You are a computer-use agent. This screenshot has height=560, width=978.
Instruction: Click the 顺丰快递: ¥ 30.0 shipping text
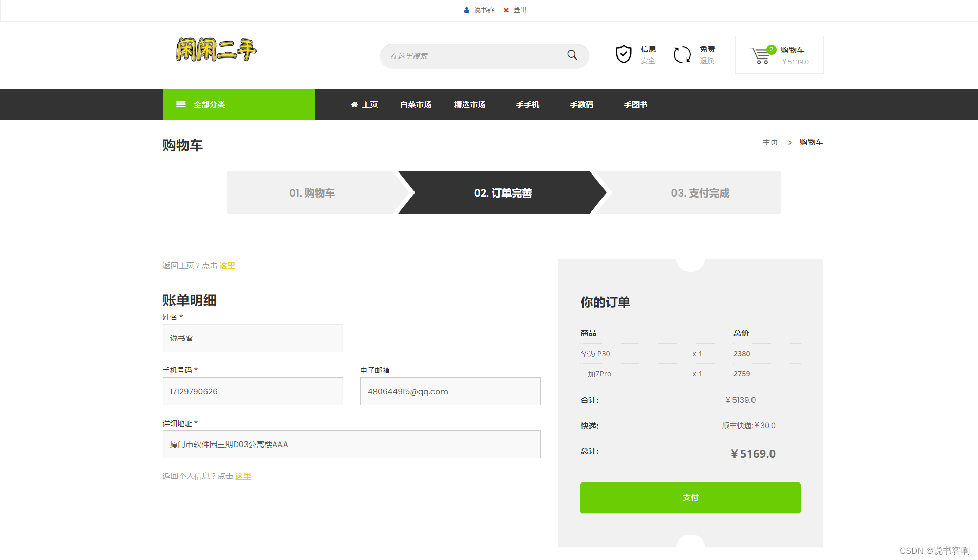tap(749, 426)
